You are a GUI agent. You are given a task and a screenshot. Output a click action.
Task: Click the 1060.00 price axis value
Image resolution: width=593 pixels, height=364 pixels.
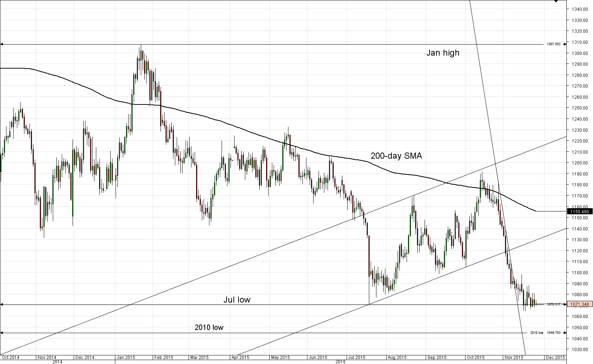pos(580,316)
